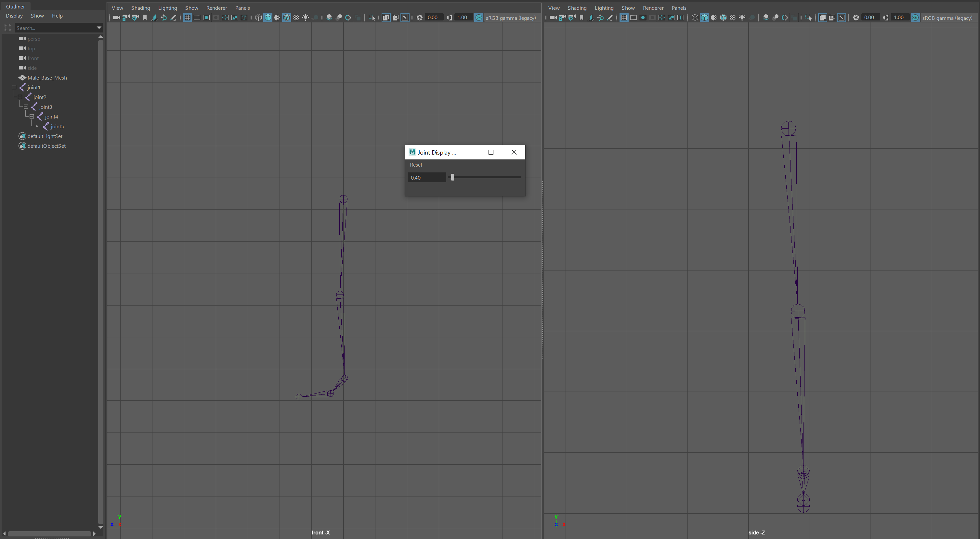Click lock camera icon in front viewport

point(126,18)
